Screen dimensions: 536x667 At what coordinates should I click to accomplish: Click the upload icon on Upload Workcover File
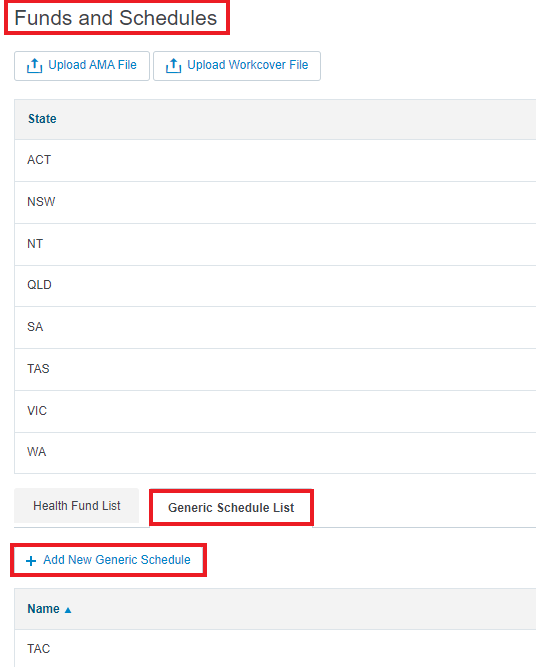(174, 66)
